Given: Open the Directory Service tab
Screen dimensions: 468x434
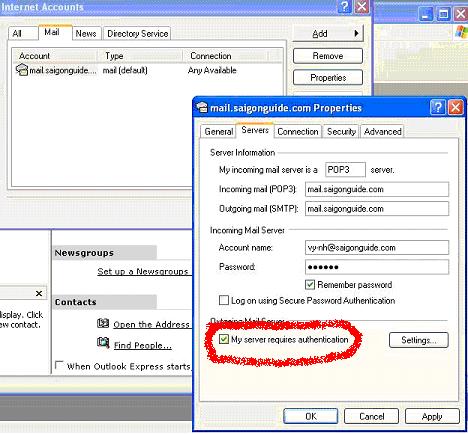Looking at the screenshot, I should (x=137, y=34).
